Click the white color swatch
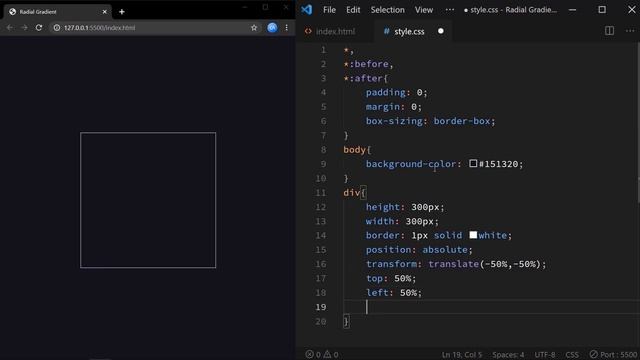The width and height of the screenshot is (640, 360). click(473, 235)
